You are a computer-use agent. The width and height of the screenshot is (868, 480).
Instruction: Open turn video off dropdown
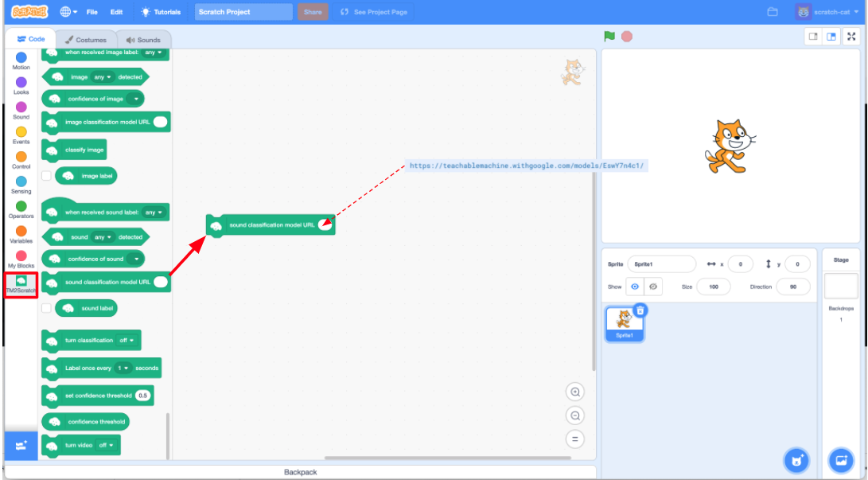pyautogui.click(x=107, y=445)
